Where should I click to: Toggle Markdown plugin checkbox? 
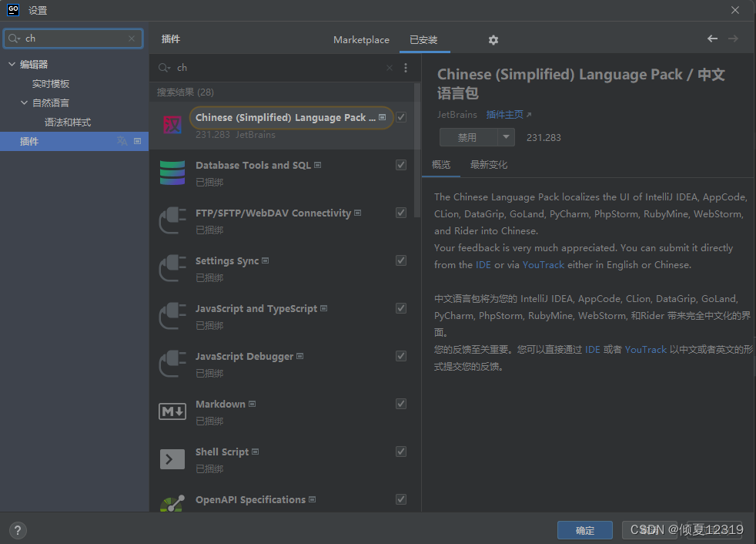coord(401,404)
